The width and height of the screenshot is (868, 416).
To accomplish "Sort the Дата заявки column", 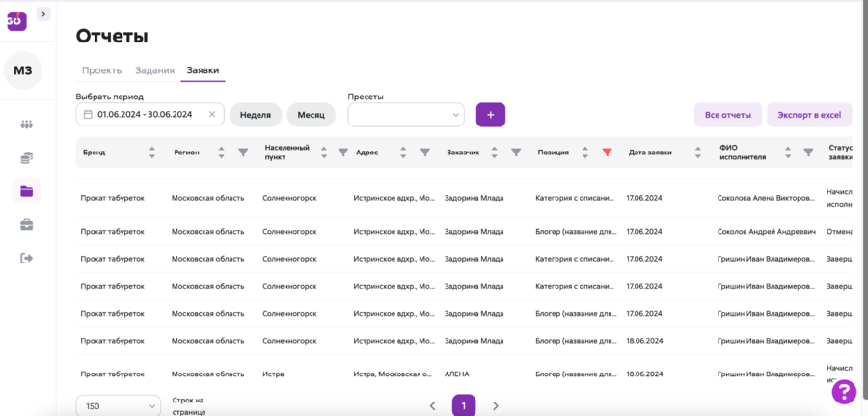I will click(697, 153).
